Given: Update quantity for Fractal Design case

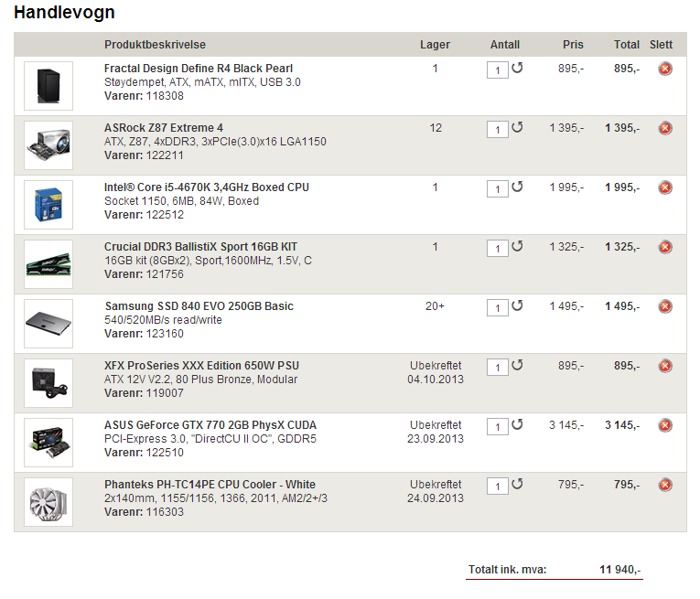Looking at the screenshot, I should [517, 68].
